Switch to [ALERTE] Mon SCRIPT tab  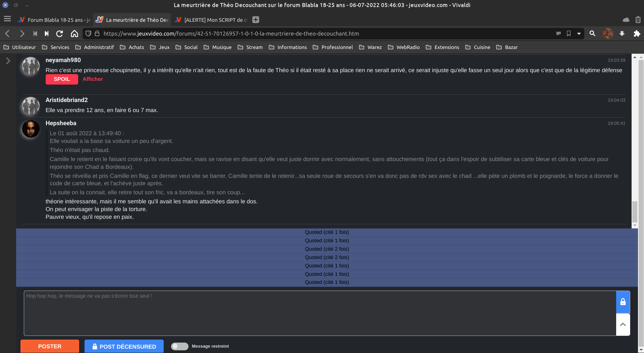[x=211, y=20]
